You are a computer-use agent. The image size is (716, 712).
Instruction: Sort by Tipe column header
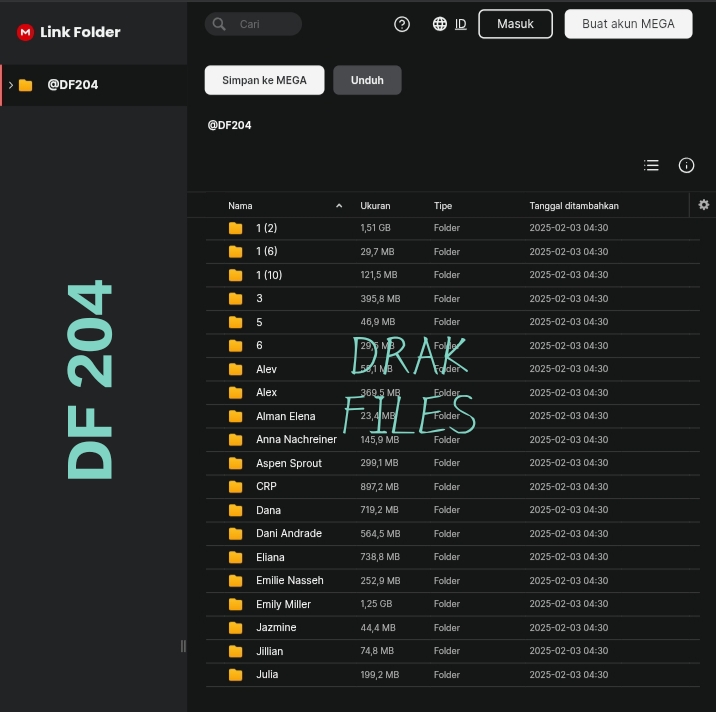tap(442, 206)
